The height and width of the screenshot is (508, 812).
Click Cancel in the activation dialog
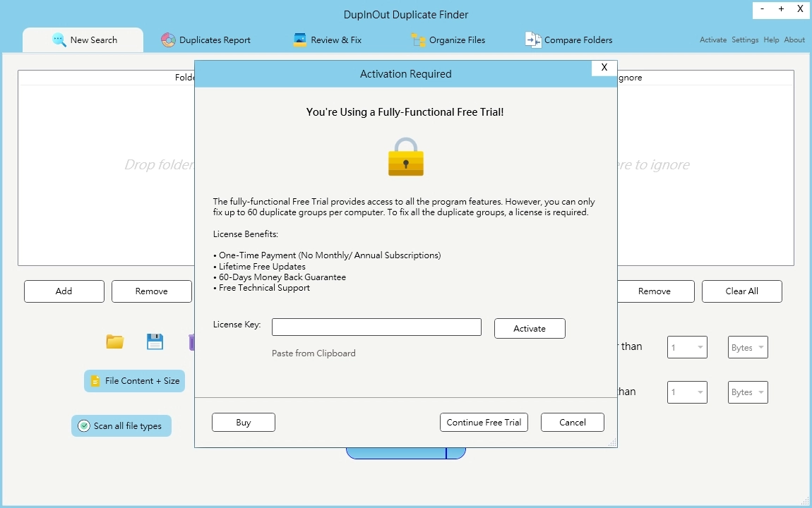coord(572,422)
